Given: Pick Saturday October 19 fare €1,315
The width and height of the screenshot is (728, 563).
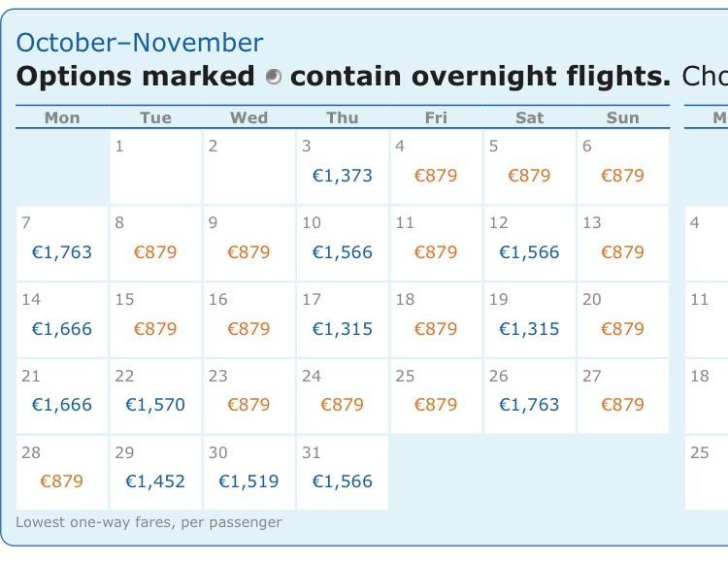Looking at the screenshot, I should pyautogui.click(x=529, y=329).
